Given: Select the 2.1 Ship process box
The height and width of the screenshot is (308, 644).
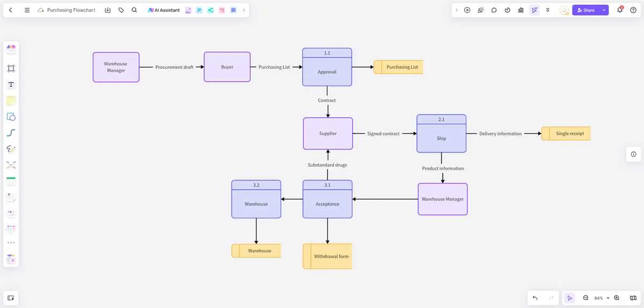Looking at the screenshot, I should pyautogui.click(x=441, y=134).
